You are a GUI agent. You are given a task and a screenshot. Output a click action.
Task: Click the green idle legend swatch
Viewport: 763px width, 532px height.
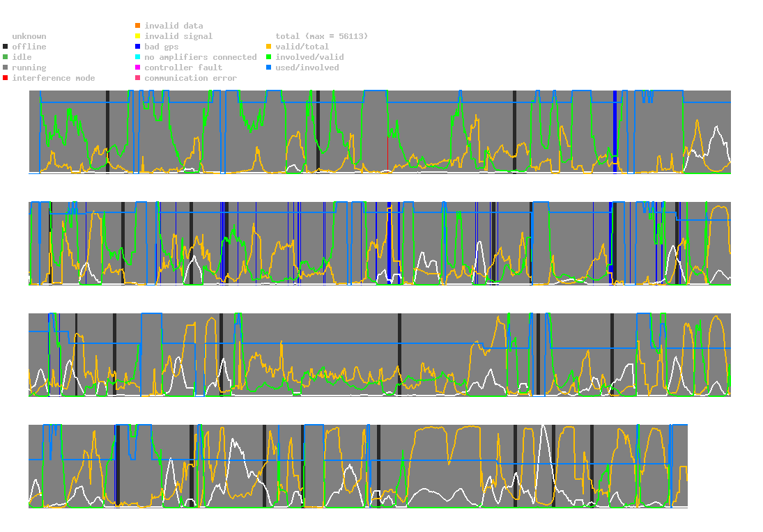point(6,57)
